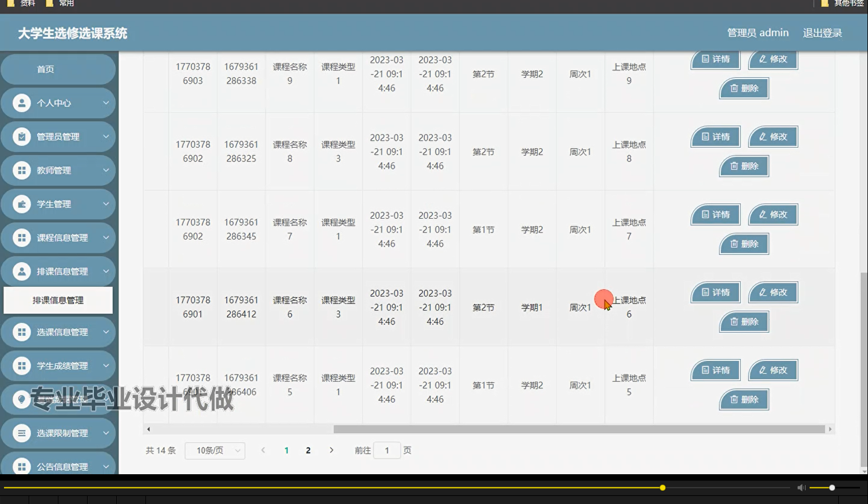Click 修改 for the 课程名称 9 row
The height and width of the screenshot is (504, 868).
tap(773, 60)
